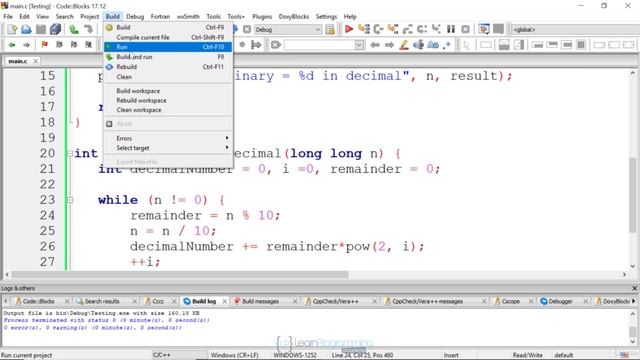Select Build in the Build menu

click(168, 27)
